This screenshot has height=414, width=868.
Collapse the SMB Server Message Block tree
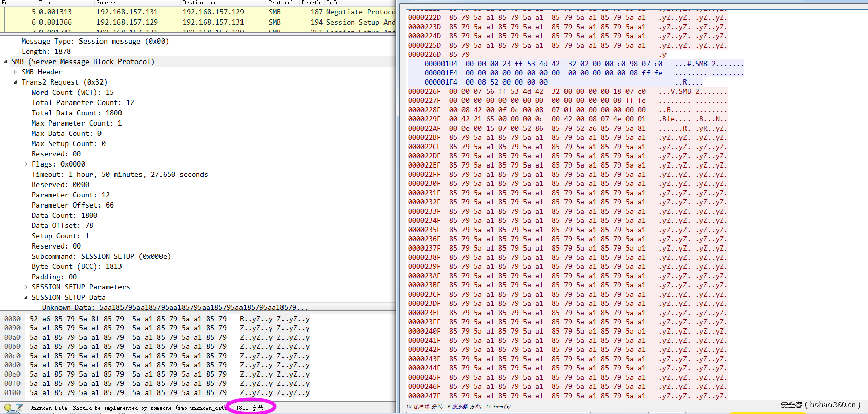(6, 61)
